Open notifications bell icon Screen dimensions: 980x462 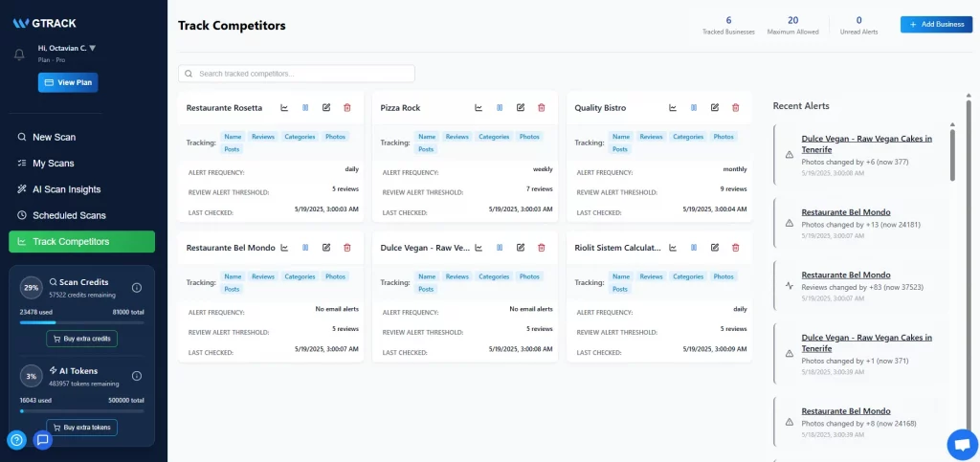(x=19, y=55)
